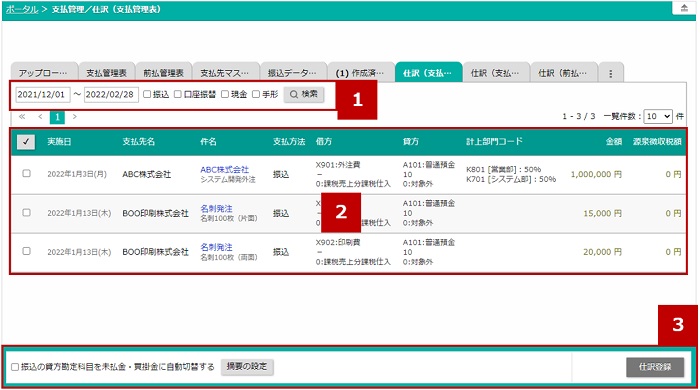700x390 pixels.
Task: Toggle the 振込 filter checkbox
Action: (x=147, y=94)
